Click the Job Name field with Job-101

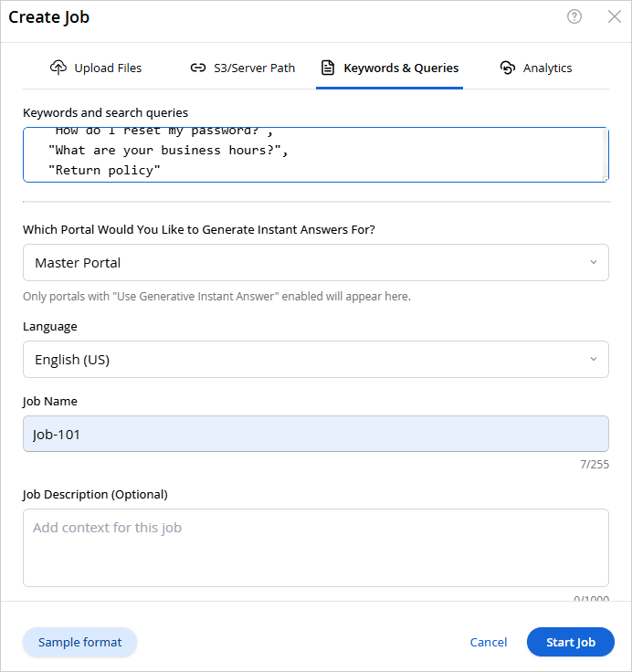[316, 434]
